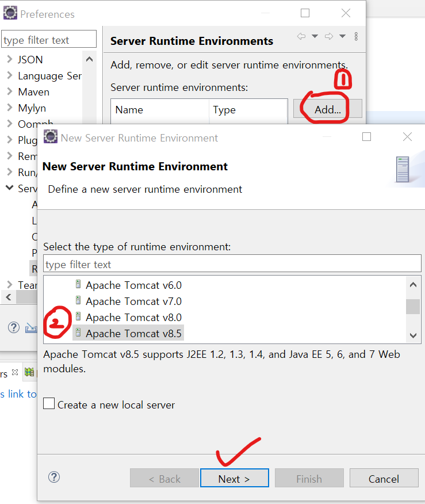Open the JSON preferences page
Image resolution: width=425 pixels, height=504 pixels.
pos(30,59)
